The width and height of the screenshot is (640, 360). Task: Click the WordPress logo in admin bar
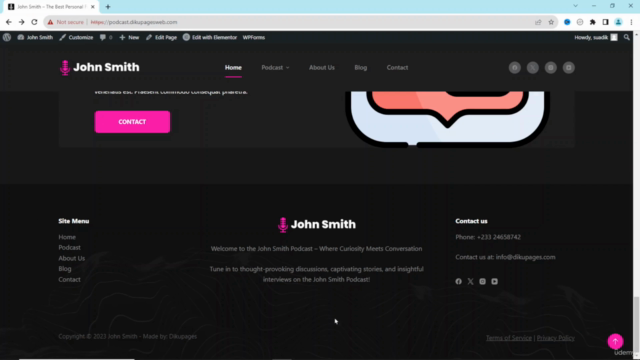[x=7, y=37]
